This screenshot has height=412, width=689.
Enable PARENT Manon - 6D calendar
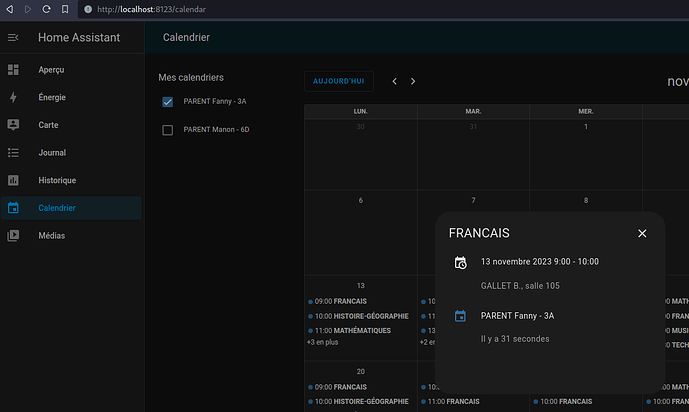167,130
